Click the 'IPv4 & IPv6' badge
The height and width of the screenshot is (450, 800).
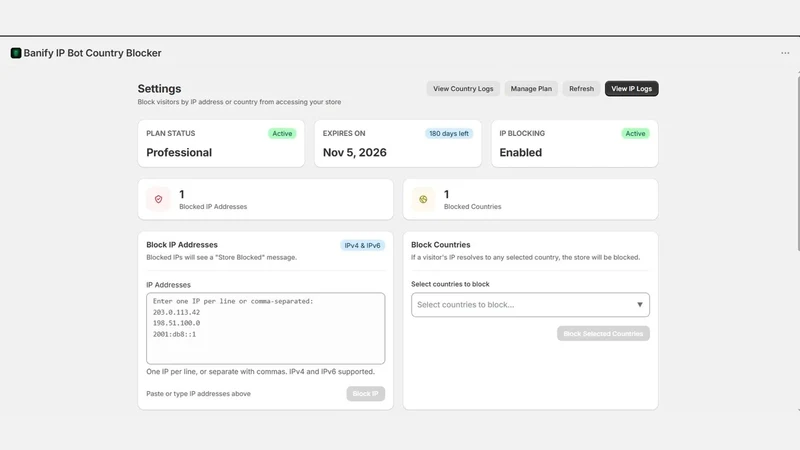[362, 245]
